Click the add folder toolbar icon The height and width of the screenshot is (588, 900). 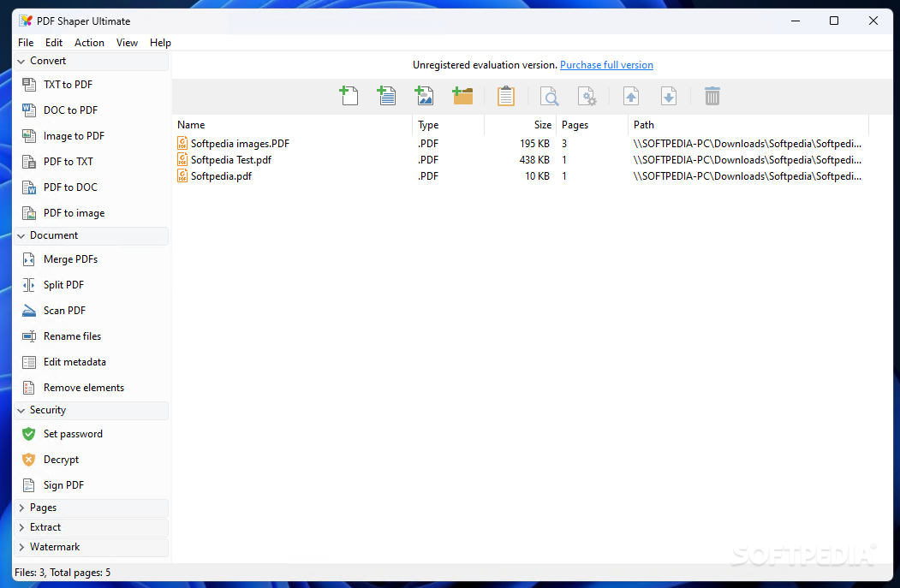pos(462,96)
